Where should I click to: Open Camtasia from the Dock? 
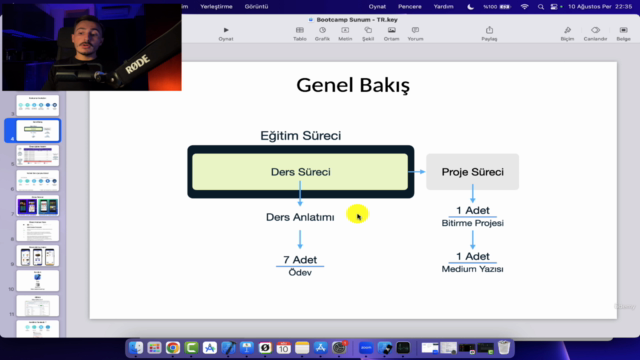click(191, 348)
